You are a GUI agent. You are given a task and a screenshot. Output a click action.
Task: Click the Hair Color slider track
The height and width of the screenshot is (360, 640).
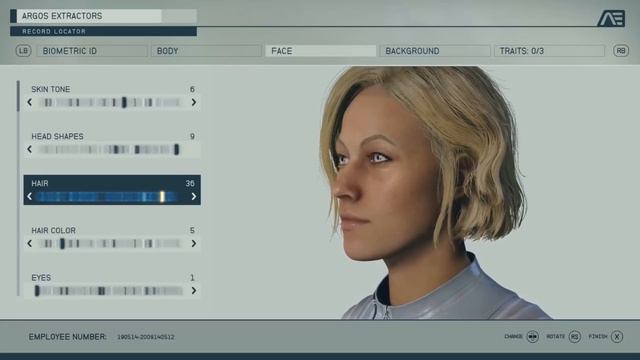pyautogui.click(x=110, y=244)
